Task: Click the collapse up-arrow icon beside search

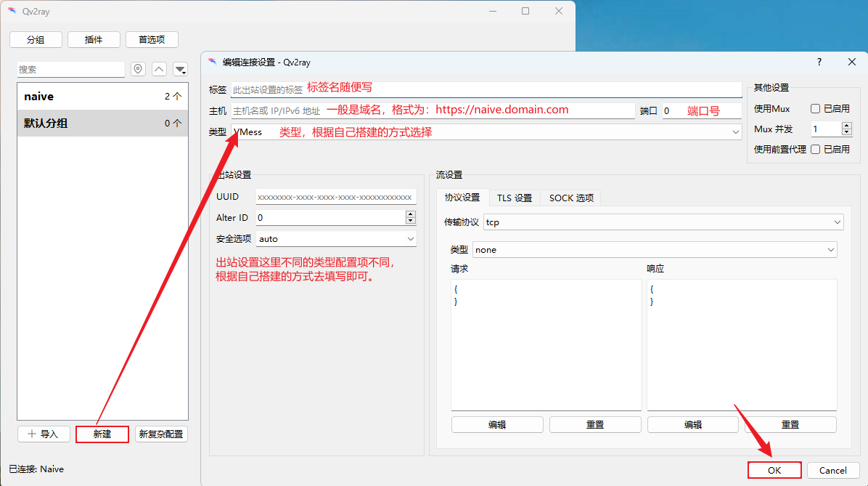Action: point(159,69)
